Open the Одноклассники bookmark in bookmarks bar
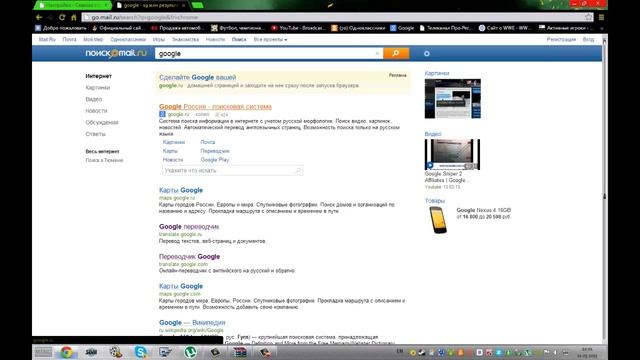Screen dimensions: 640x360 pos(358,28)
